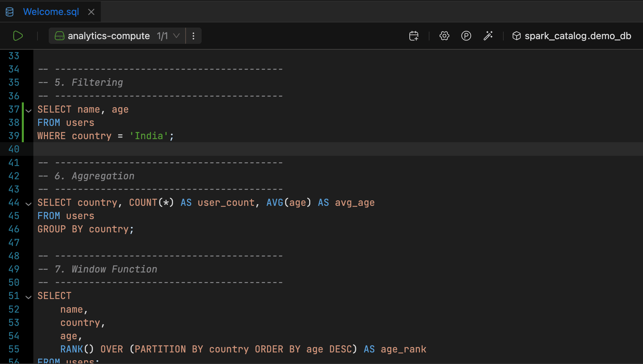Close the Welcome.sql tab
The image size is (643, 364).
tap(91, 11)
